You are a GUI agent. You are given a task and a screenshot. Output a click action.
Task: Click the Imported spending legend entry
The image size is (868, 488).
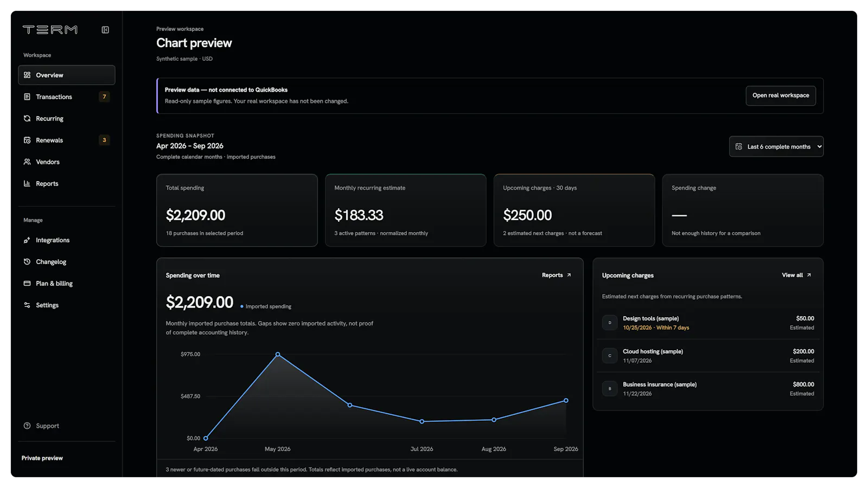click(266, 306)
